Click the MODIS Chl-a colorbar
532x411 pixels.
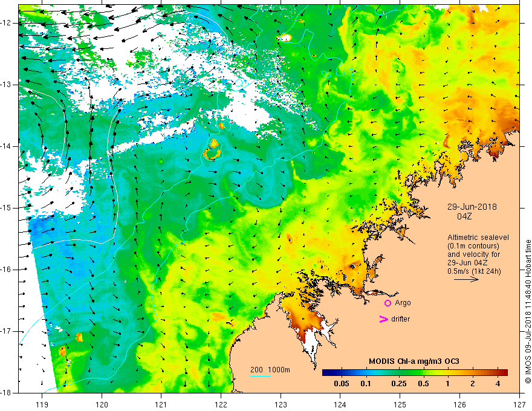point(415,372)
